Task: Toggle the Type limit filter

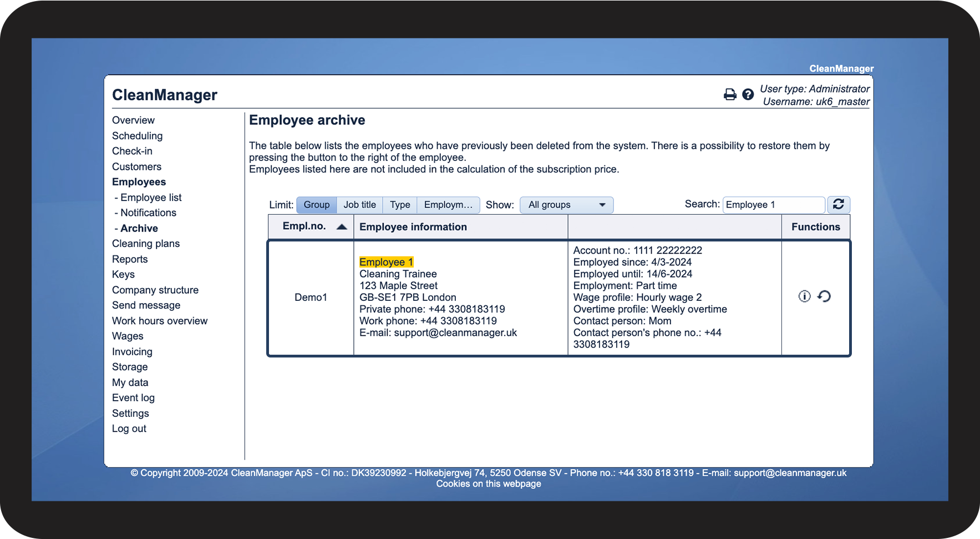Action: (x=400, y=205)
